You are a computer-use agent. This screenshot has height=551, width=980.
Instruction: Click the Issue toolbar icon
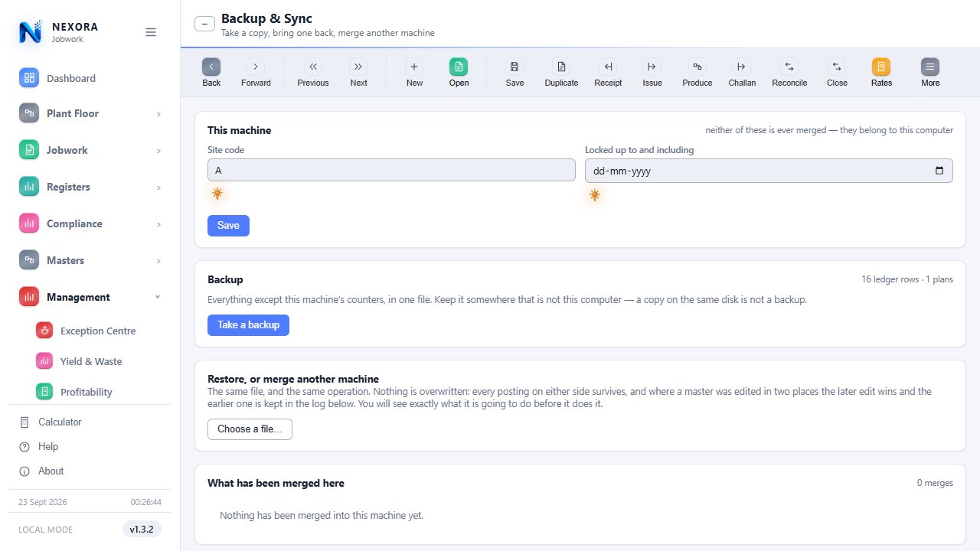tap(652, 67)
